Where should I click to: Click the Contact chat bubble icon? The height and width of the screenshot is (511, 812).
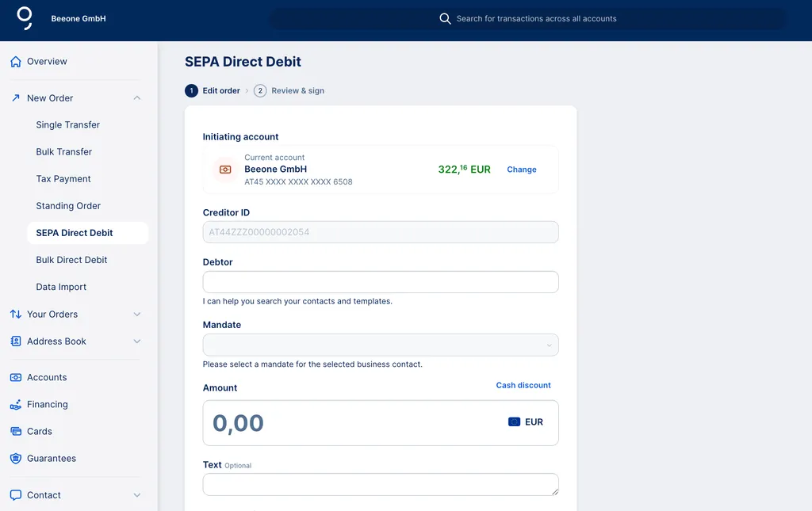pyautogui.click(x=14, y=494)
